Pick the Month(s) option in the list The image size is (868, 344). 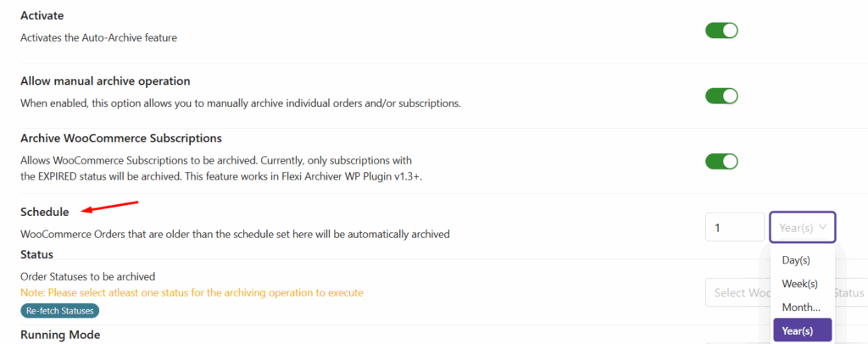click(x=801, y=307)
